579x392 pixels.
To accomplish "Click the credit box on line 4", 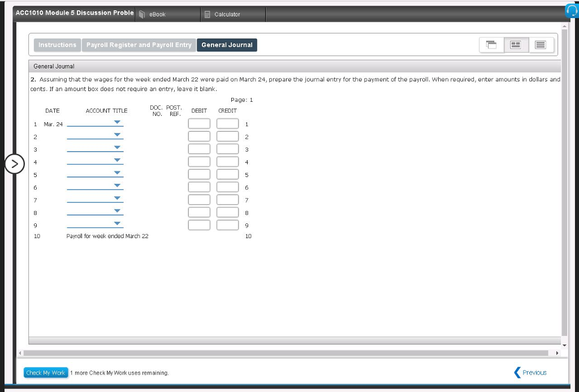I will (x=227, y=161).
